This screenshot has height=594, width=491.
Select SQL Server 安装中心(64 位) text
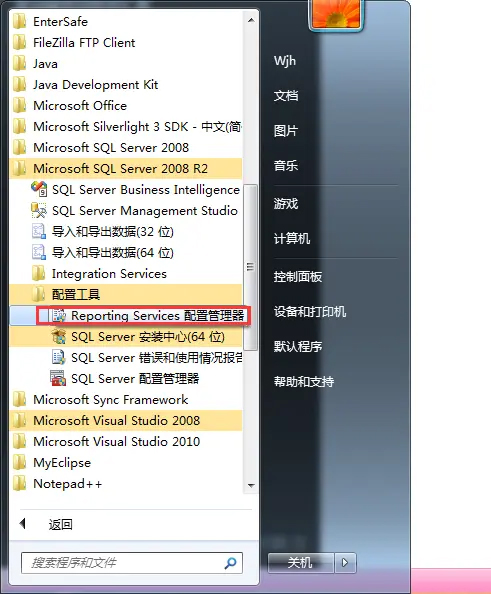tap(148, 337)
